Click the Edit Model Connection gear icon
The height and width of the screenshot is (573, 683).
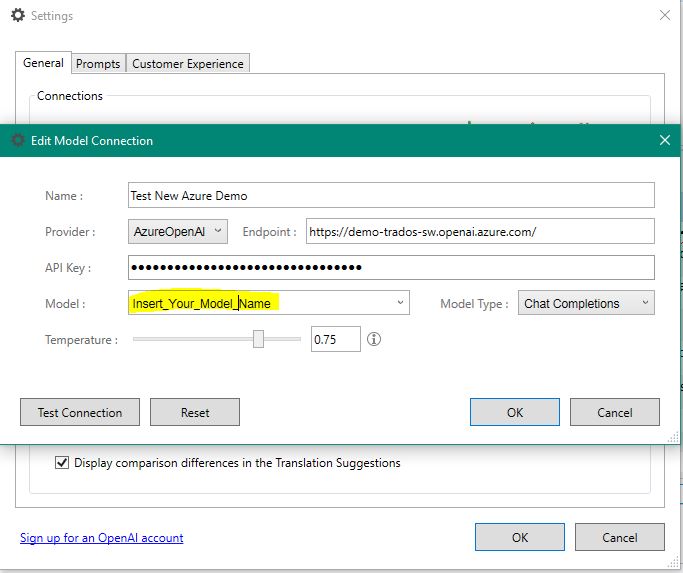coord(18,140)
